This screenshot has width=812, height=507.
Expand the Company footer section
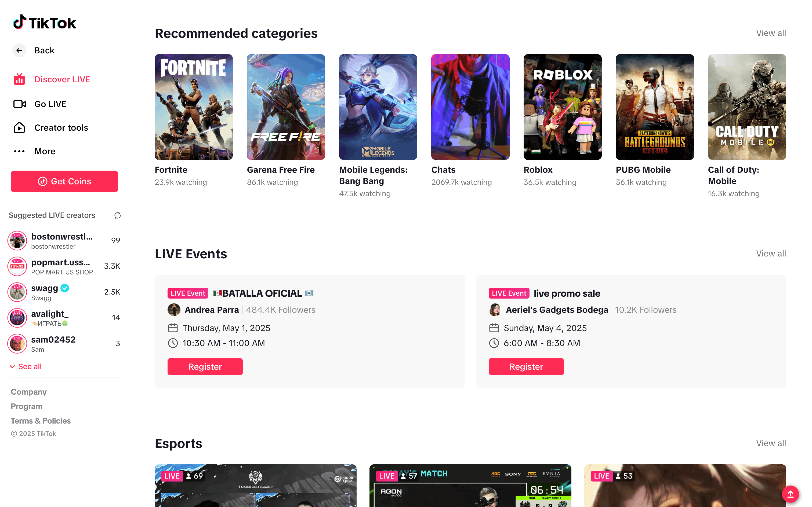tap(28, 392)
